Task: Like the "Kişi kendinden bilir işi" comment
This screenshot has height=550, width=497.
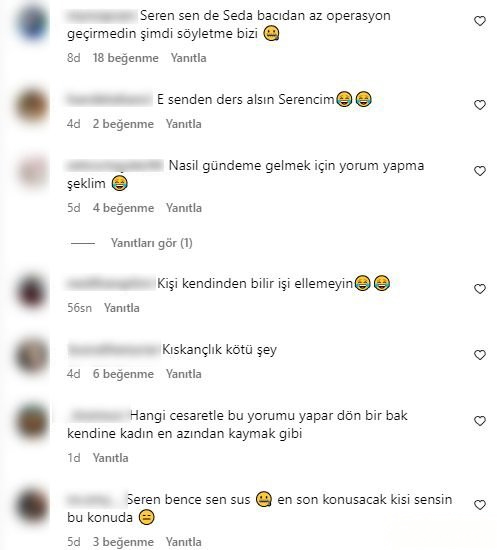Action: click(x=480, y=289)
